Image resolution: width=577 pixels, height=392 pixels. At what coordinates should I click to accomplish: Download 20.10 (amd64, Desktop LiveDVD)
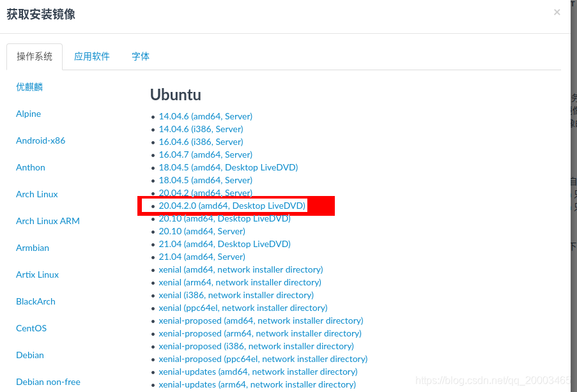pyautogui.click(x=224, y=219)
